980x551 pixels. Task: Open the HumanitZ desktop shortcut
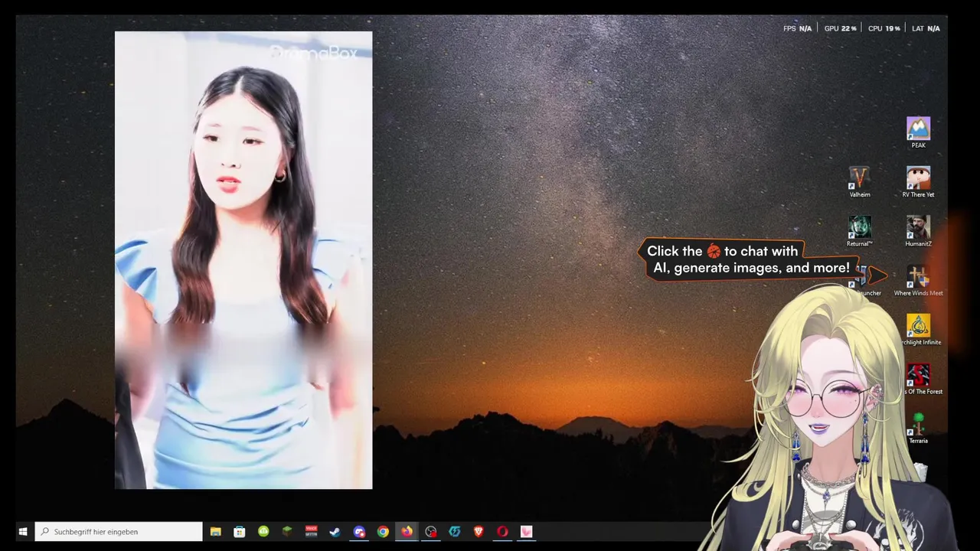(918, 231)
